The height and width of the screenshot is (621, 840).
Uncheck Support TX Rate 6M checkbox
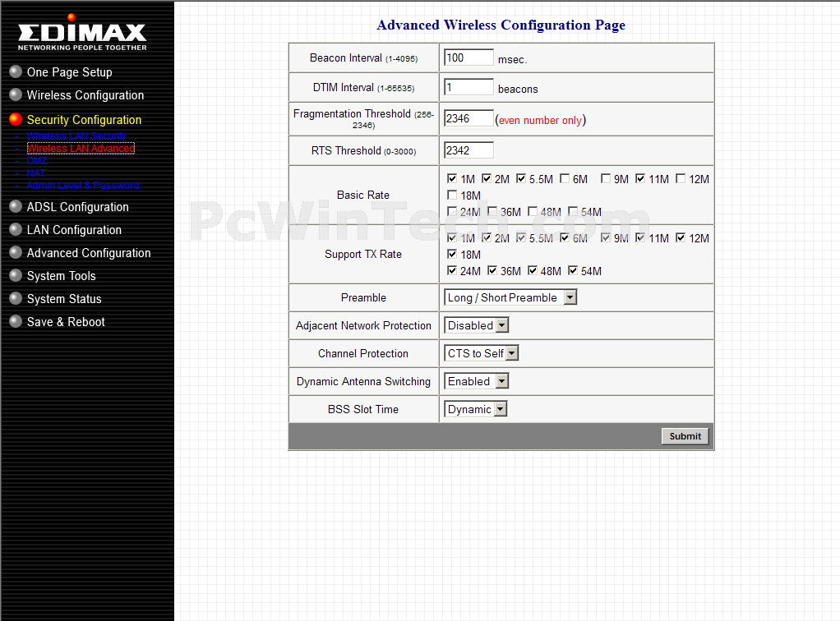565,237
